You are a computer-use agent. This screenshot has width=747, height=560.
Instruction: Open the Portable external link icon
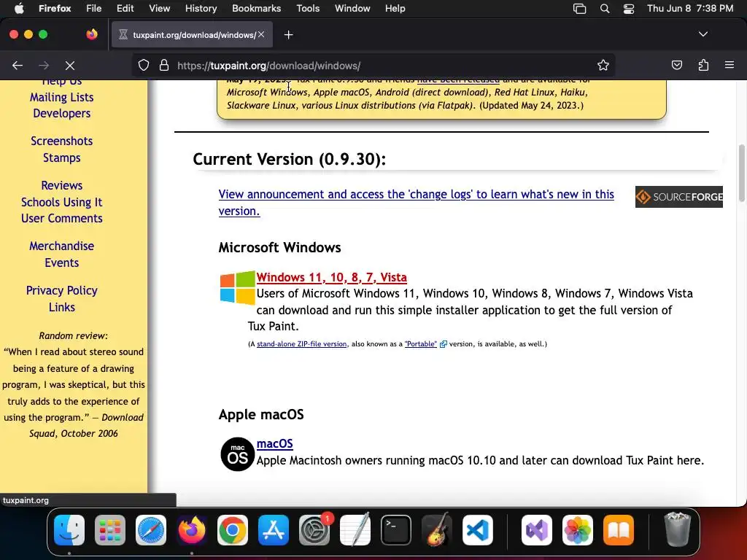click(443, 344)
